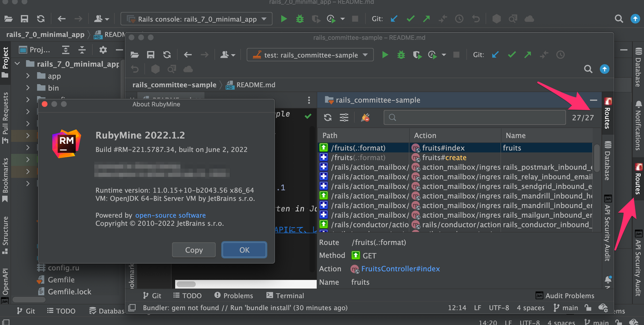
Task: Toggle tool window bars in rails_committee-sample
Action: [x=132, y=308]
